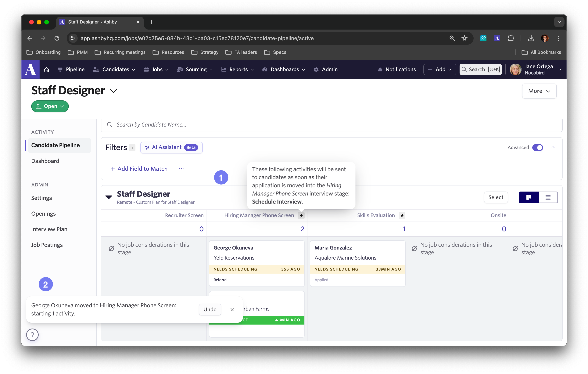Click the lightning bolt beside Skills Evaluation
The width and height of the screenshot is (588, 374).
(x=402, y=215)
